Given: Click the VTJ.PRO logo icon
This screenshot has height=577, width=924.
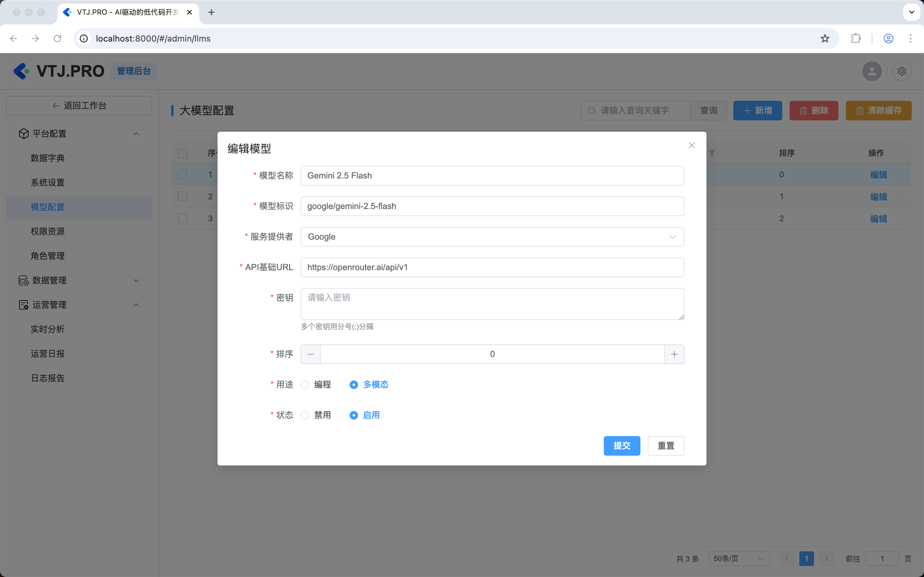Looking at the screenshot, I should tap(21, 72).
